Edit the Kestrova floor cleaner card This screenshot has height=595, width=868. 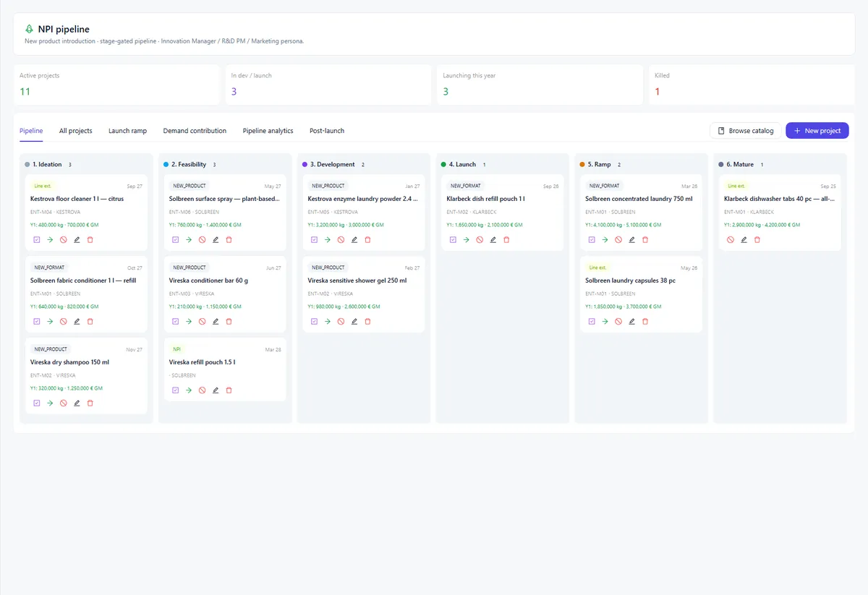point(77,239)
